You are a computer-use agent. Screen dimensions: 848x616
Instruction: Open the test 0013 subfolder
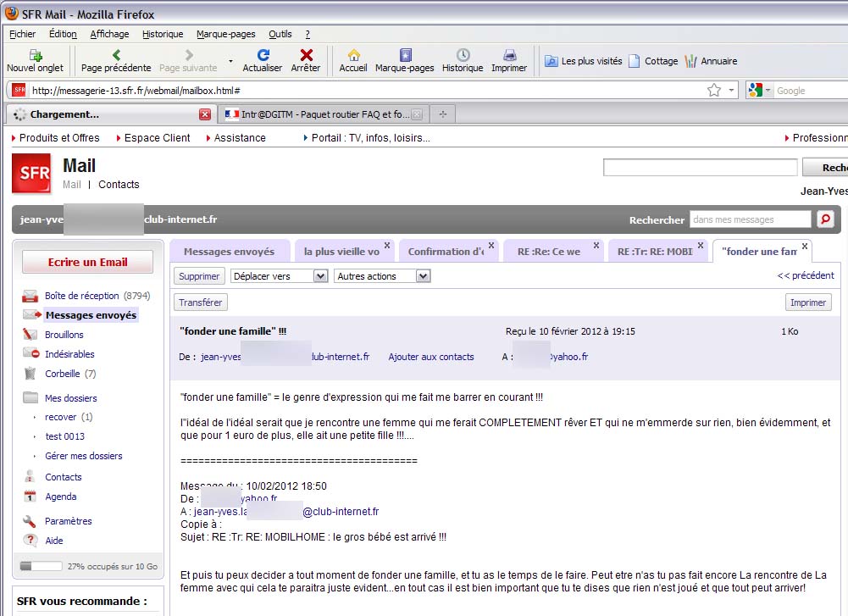click(65, 436)
